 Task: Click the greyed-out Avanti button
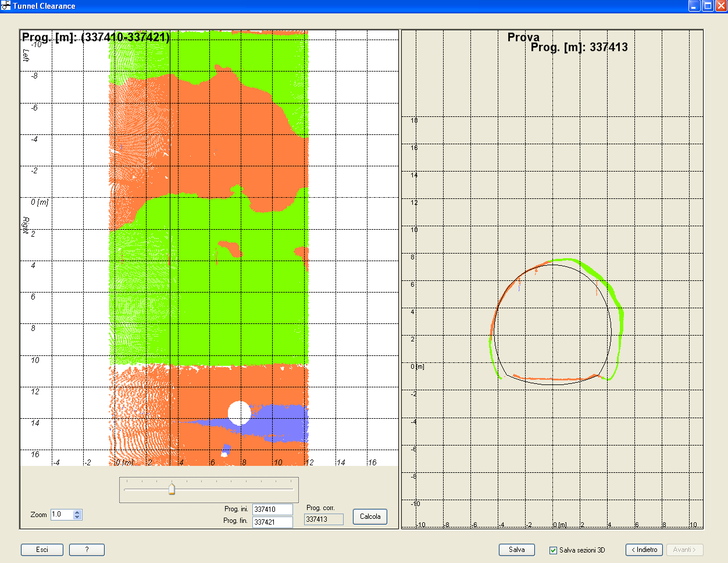pyautogui.click(x=684, y=550)
